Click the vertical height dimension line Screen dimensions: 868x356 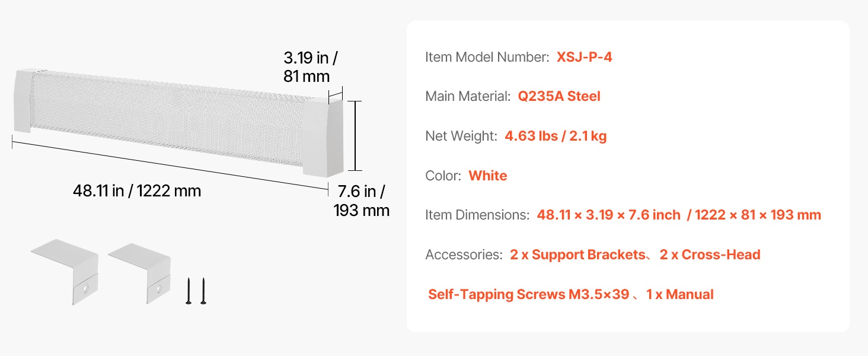[x=355, y=136]
